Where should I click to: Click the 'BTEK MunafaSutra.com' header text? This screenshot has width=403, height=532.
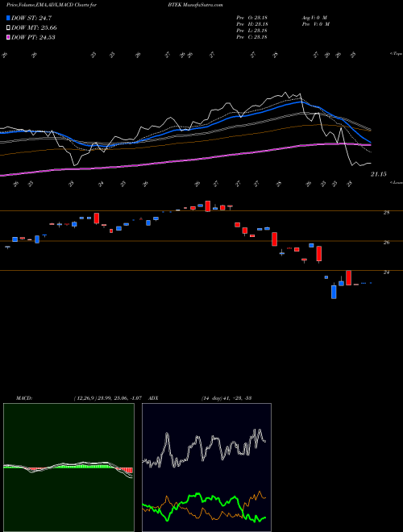click(x=195, y=5)
